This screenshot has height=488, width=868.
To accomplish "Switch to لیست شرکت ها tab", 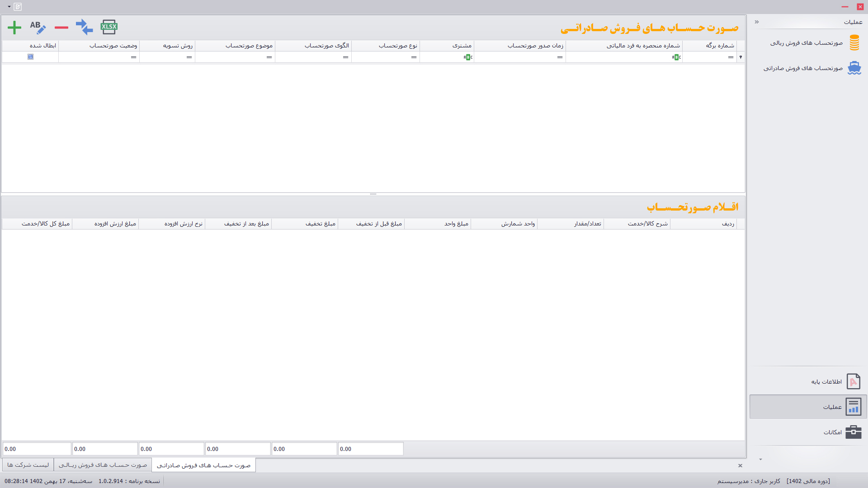I will 28,465.
